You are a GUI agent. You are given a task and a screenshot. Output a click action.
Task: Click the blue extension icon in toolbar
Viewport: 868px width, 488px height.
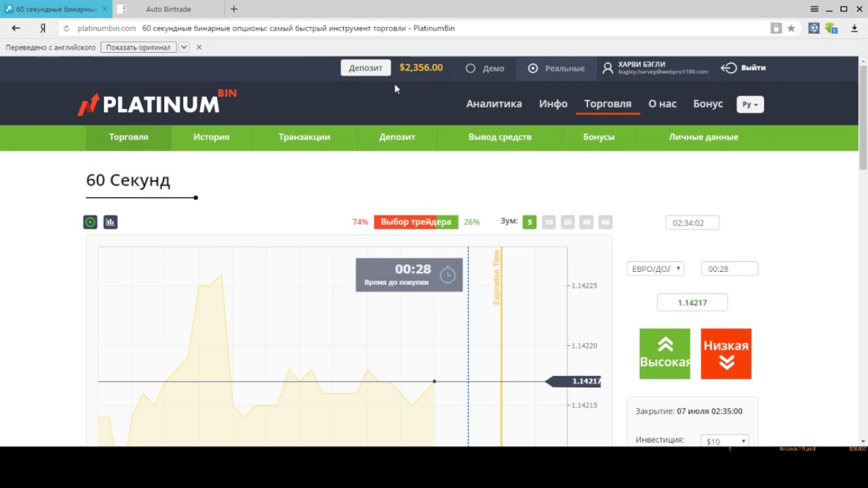point(814,28)
